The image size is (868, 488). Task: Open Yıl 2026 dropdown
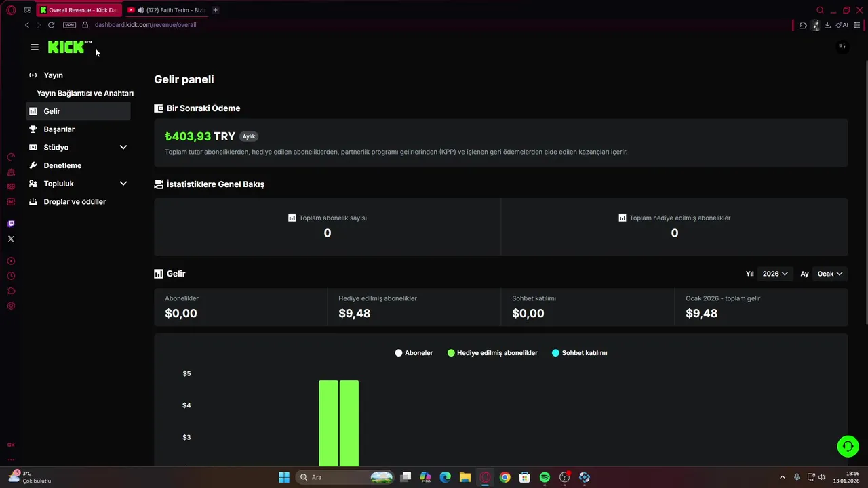[774, 274]
